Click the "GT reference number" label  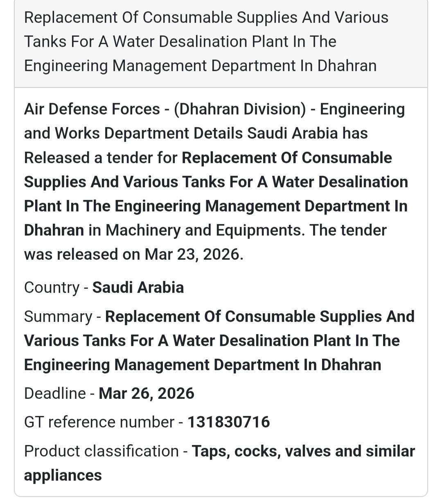pyautogui.click(x=99, y=422)
